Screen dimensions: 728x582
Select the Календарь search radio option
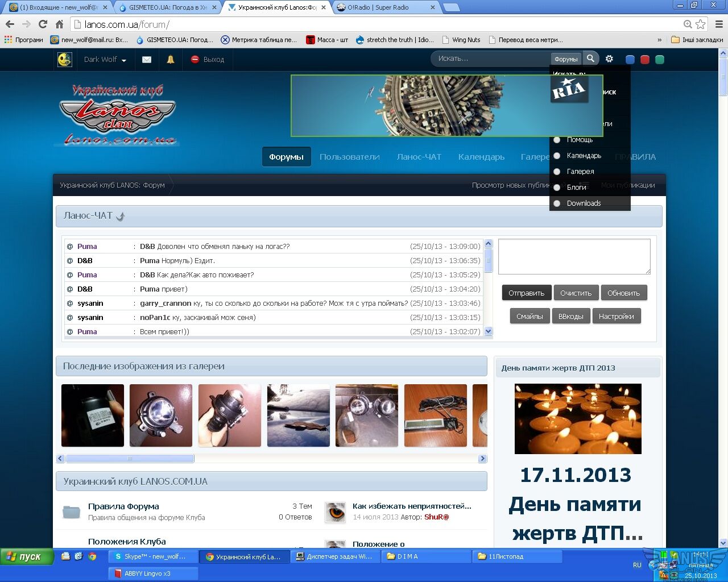[557, 156]
